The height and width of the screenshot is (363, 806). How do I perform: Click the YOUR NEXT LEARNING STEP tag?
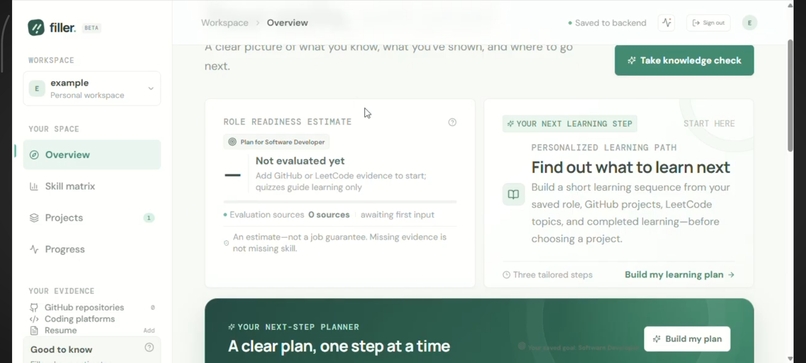[x=570, y=123]
